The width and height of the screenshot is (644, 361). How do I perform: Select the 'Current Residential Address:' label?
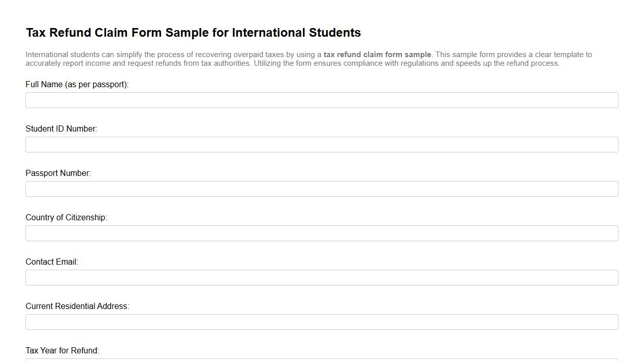(78, 306)
